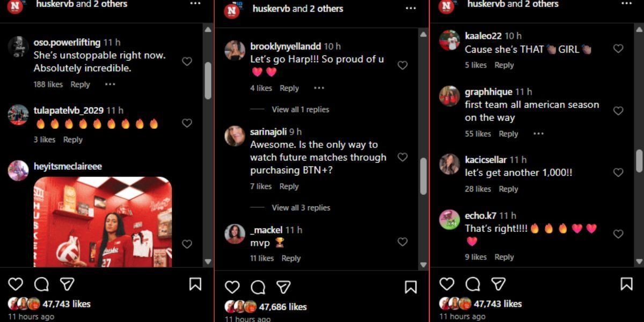Viewport: 644px width, 322px height.
Task: Toggle like on sarinajoli's comment
Action: click(x=402, y=157)
